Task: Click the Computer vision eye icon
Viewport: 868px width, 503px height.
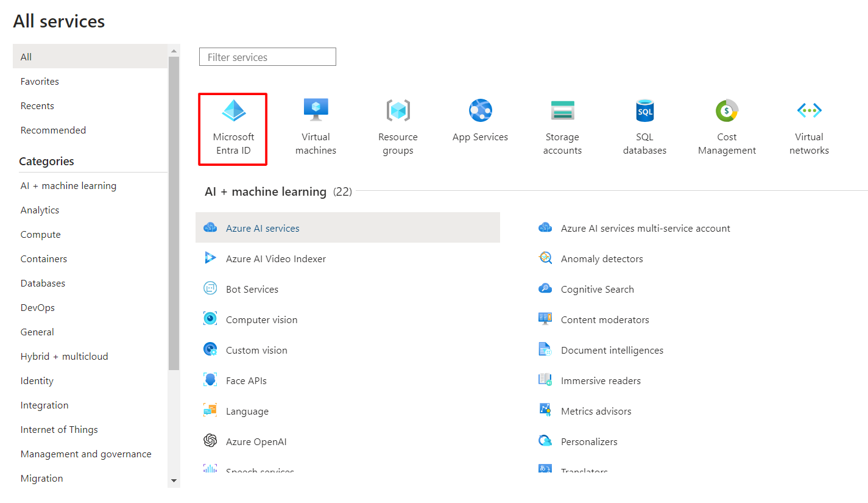Action: 210,318
